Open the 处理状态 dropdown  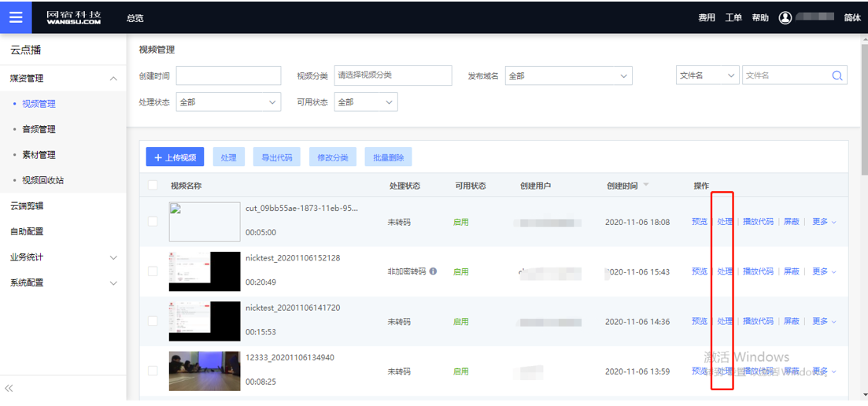click(x=228, y=101)
